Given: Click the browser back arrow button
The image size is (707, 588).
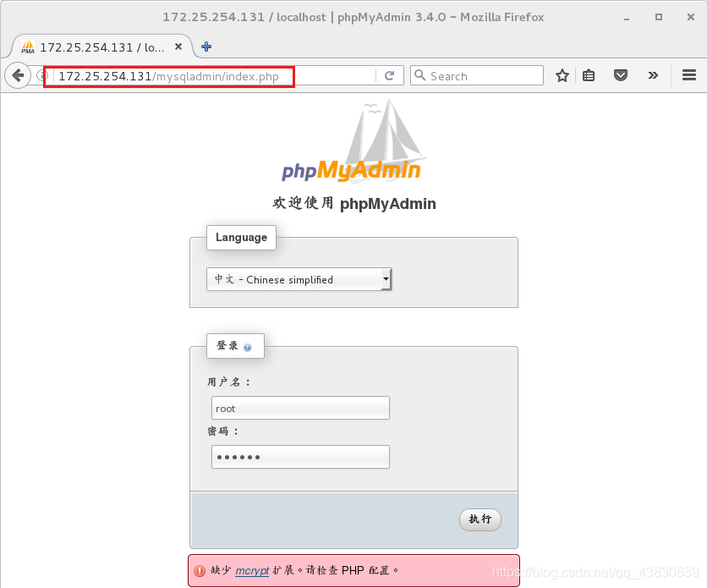Looking at the screenshot, I should coord(18,75).
